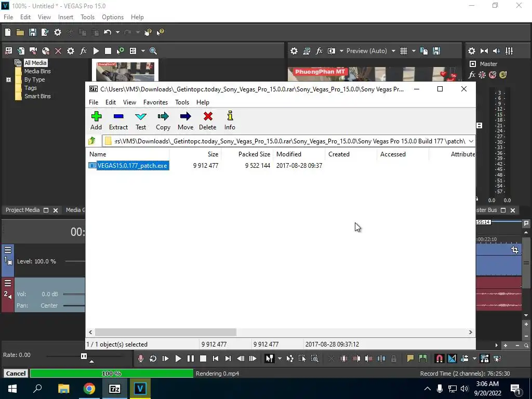Viewport: 532px width, 399px height.
Task: Stop playback on transport bar
Action: 203,358
